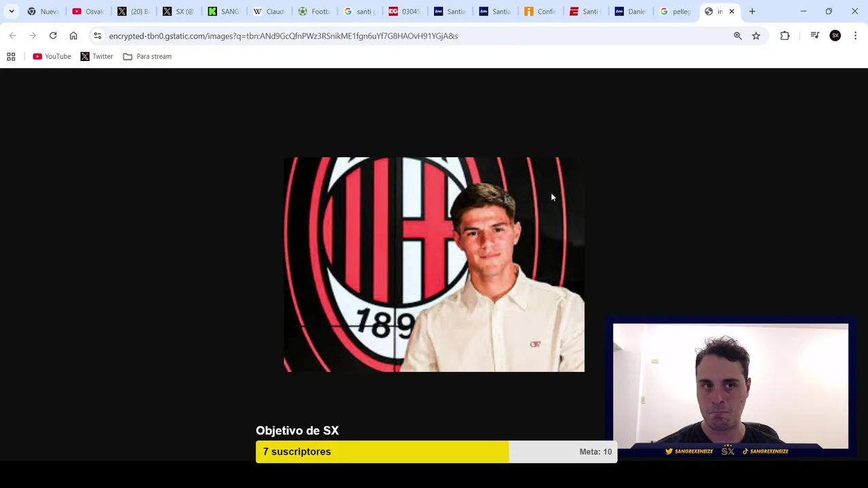Click the webcam overlay video
The image size is (868, 488).
[730, 386]
